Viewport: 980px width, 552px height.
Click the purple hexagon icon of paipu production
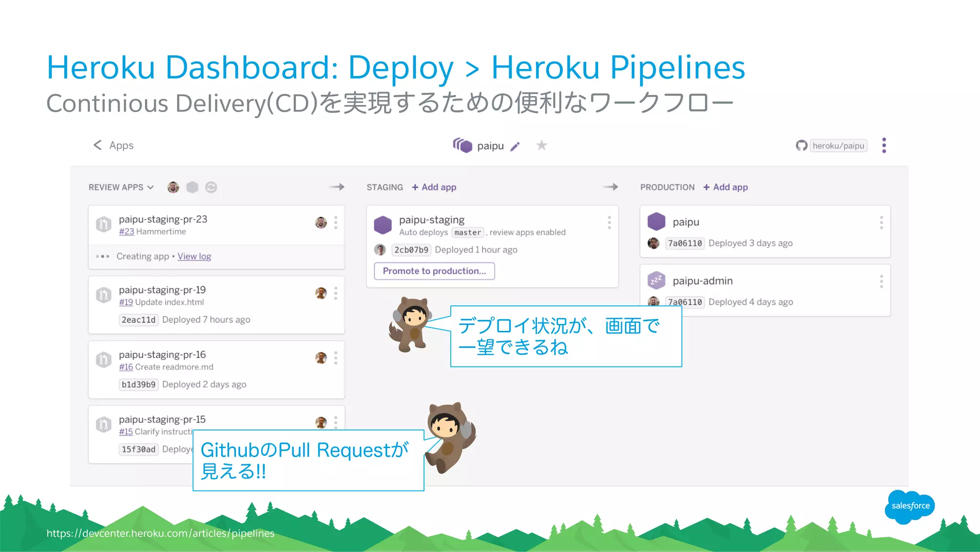tap(657, 222)
